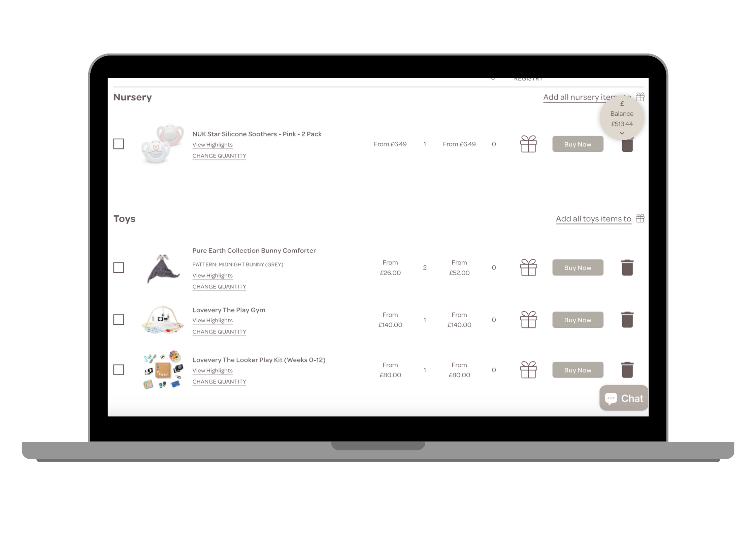756x534 pixels.
Task: Click the delete icon for Lovevery Play Gym
Action: tap(626, 320)
